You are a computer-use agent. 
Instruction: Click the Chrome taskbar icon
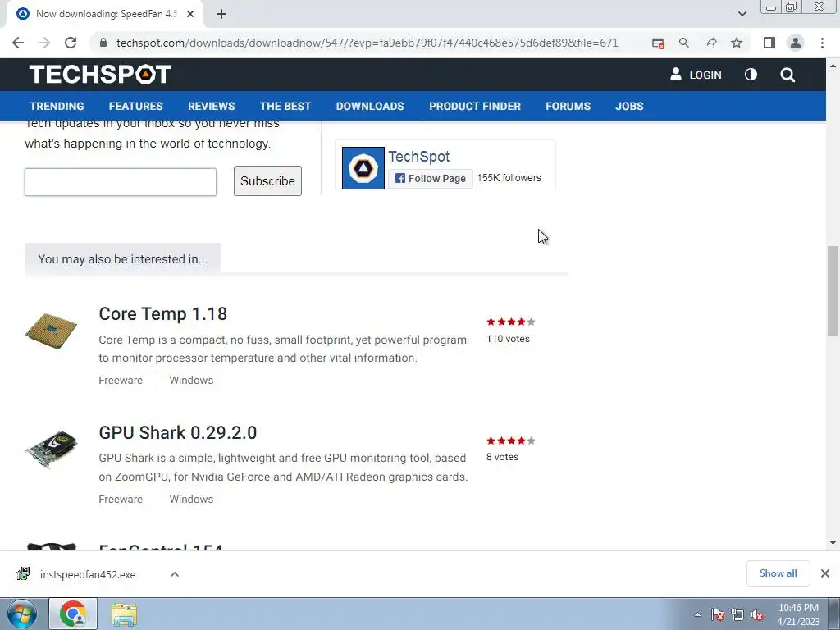[x=73, y=614]
